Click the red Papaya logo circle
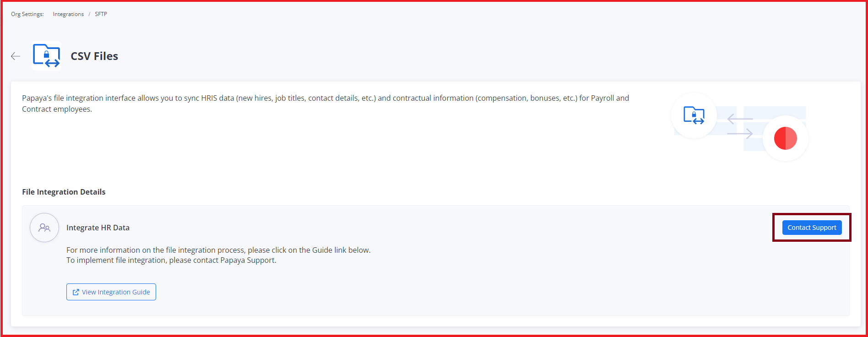 coord(785,138)
